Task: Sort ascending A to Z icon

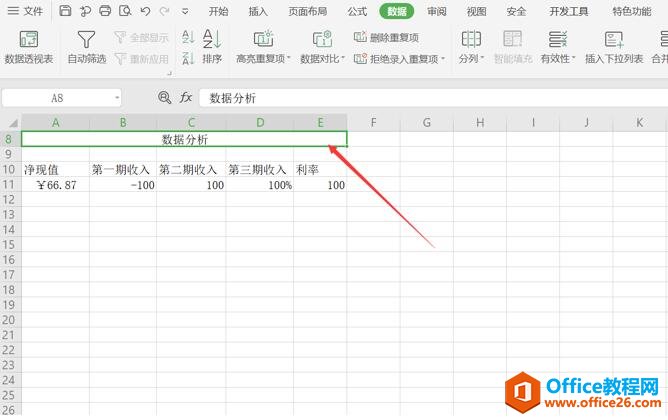Action: pos(188,37)
